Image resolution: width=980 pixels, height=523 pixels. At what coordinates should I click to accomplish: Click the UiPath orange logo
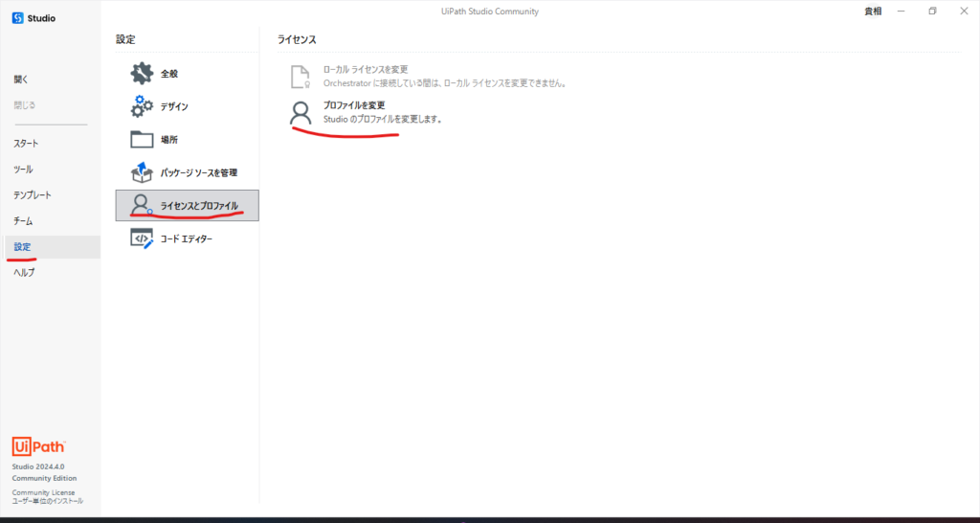point(38,446)
